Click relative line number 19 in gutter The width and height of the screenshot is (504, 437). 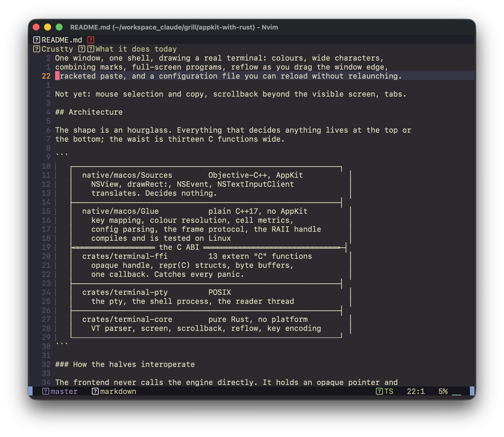click(46, 247)
